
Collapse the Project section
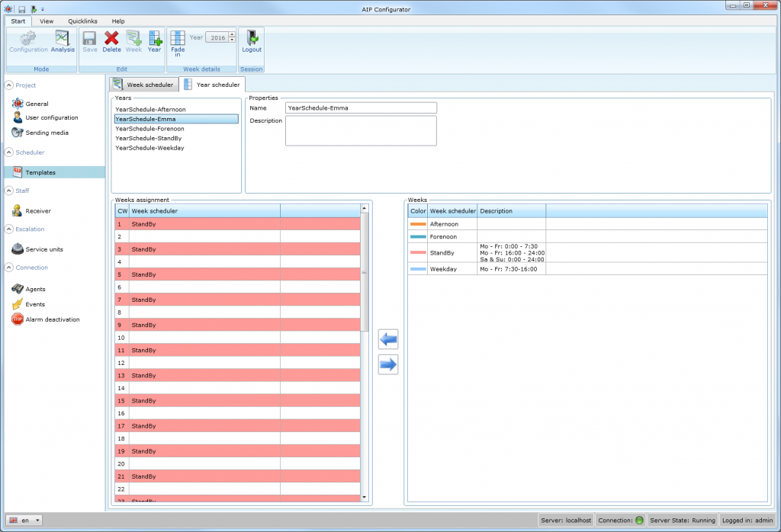tap(9, 85)
